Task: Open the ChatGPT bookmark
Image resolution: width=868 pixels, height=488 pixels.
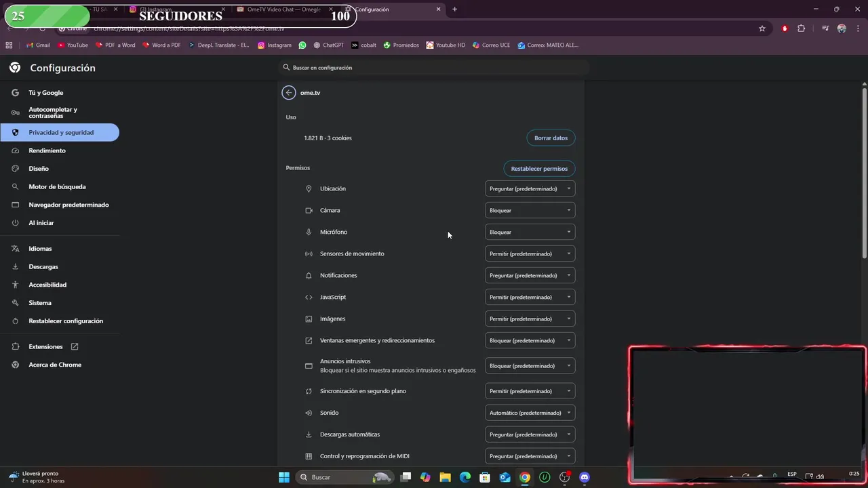Action: point(328,45)
